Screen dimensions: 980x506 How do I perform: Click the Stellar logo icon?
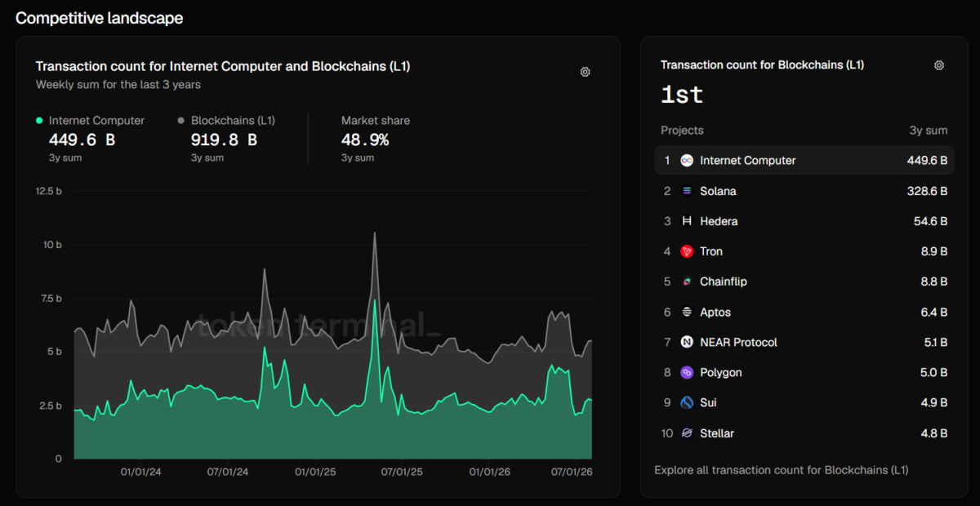tap(687, 433)
